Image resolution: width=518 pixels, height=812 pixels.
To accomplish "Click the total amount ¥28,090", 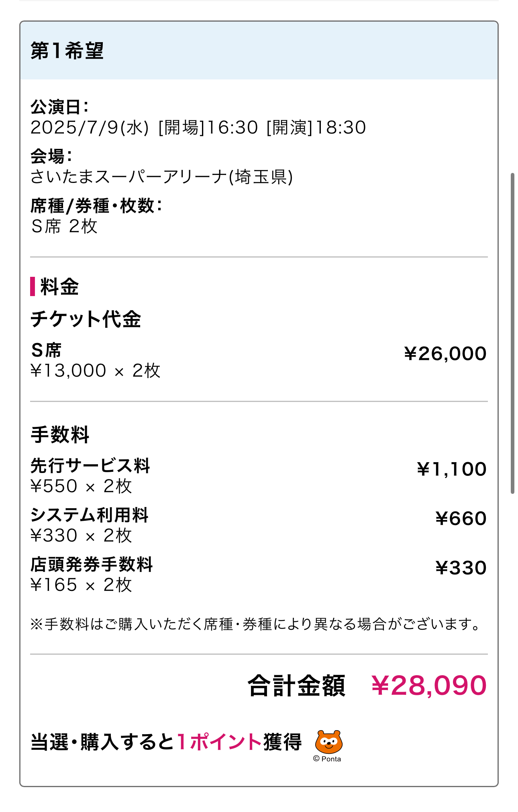I will coord(429,685).
